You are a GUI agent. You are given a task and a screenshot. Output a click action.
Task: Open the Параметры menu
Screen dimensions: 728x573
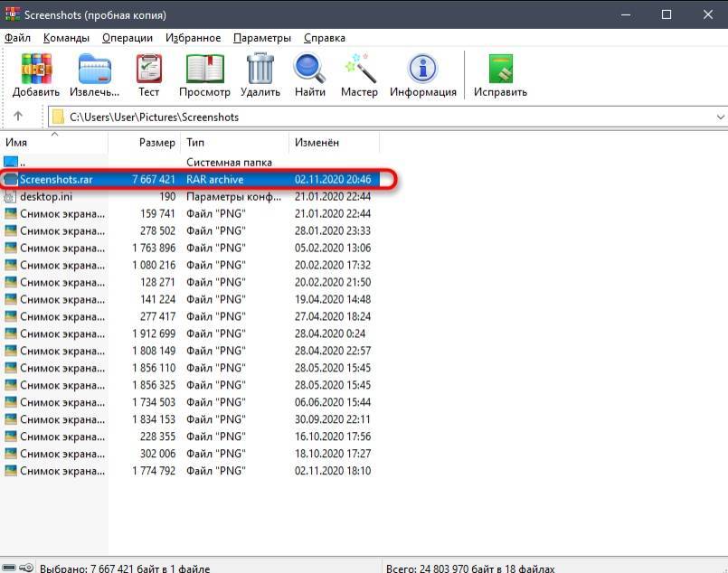(x=261, y=38)
